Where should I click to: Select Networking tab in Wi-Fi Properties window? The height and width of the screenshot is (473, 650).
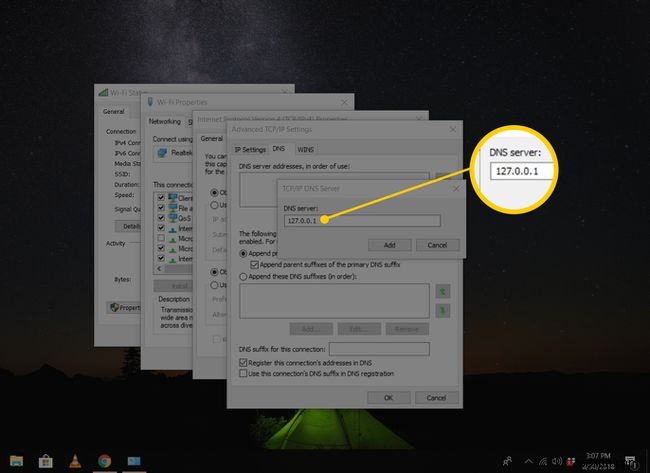coord(165,121)
